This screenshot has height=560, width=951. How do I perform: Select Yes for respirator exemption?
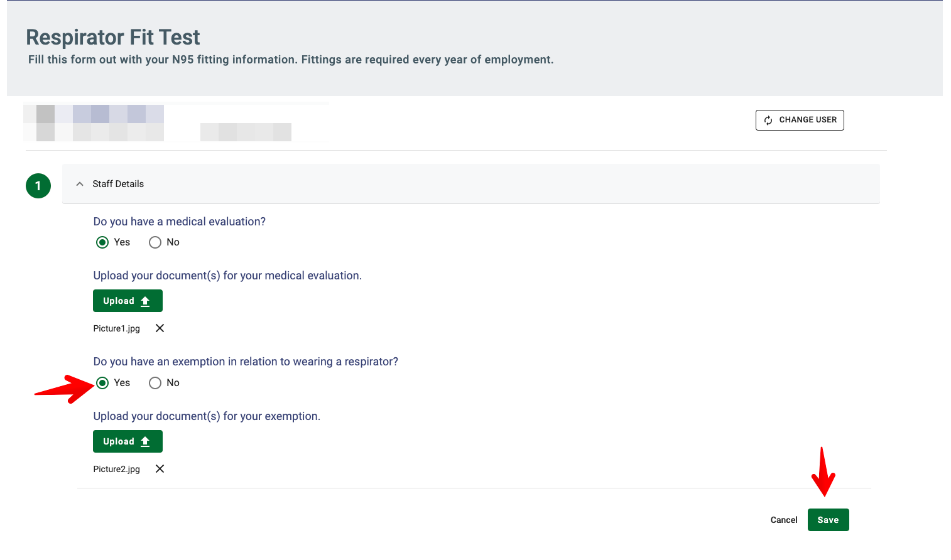(102, 383)
